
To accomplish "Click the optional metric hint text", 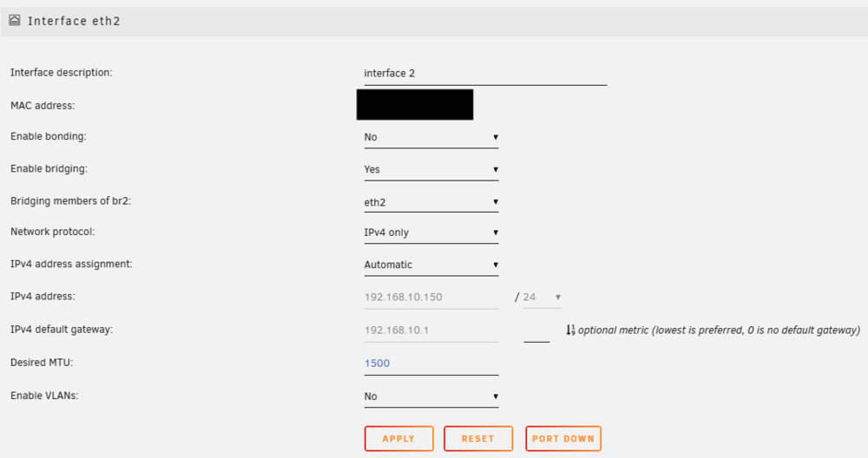I will point(719,330).
